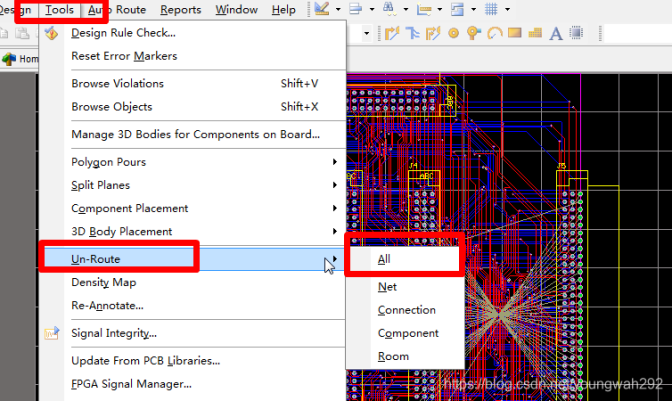Choose the place arc tool
This screenshot has width=672, height=401.
pos(495,34)
